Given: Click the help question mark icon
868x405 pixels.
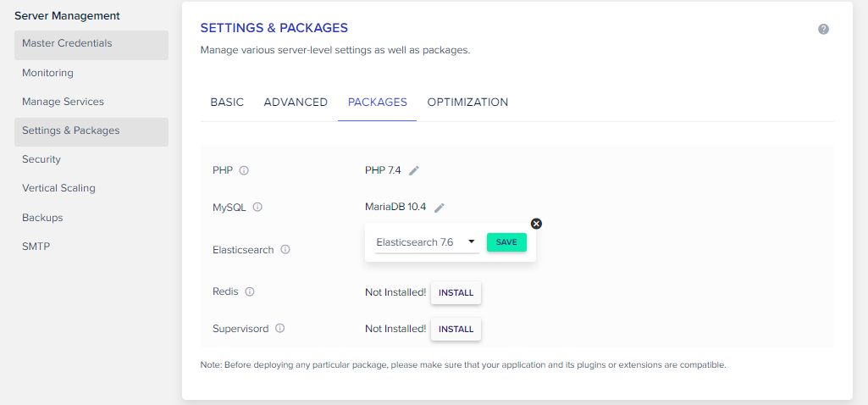Looking at the screenshot, I should [823, 30].
